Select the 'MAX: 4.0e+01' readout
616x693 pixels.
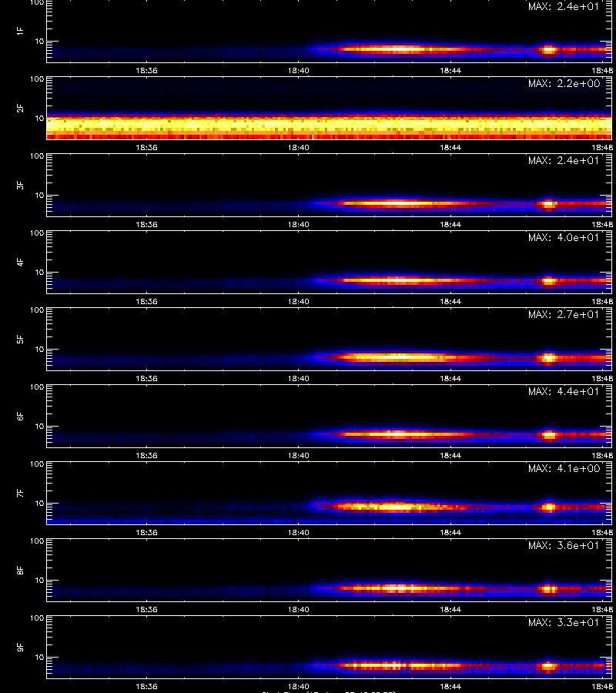tap(564, 237)
